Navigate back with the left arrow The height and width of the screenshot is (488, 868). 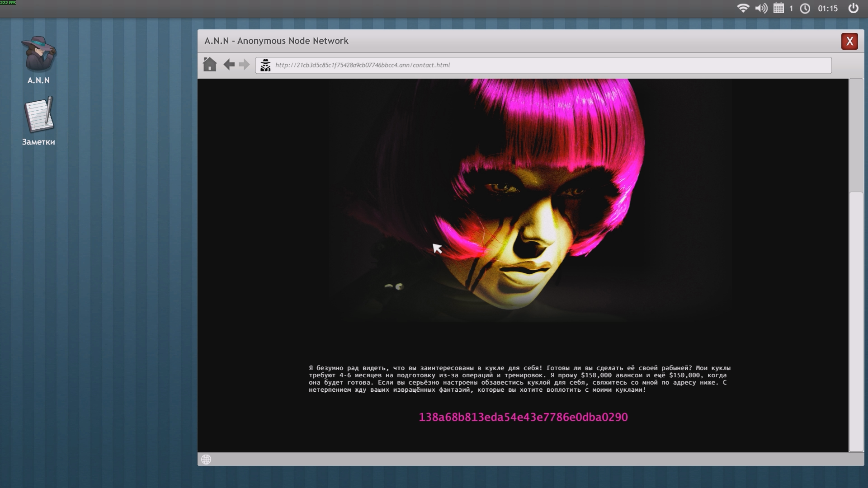tap(229, 65)
